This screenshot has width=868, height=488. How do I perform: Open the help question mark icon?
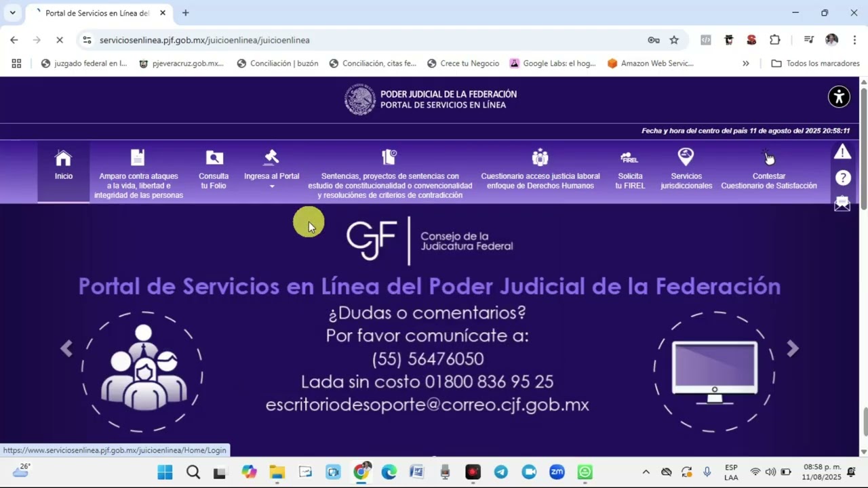click(x=843, y=178)
